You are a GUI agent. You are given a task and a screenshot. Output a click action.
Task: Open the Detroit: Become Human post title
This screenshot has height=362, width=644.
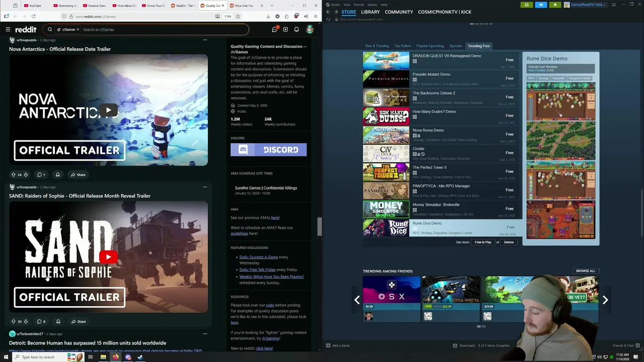pos(88,343)
